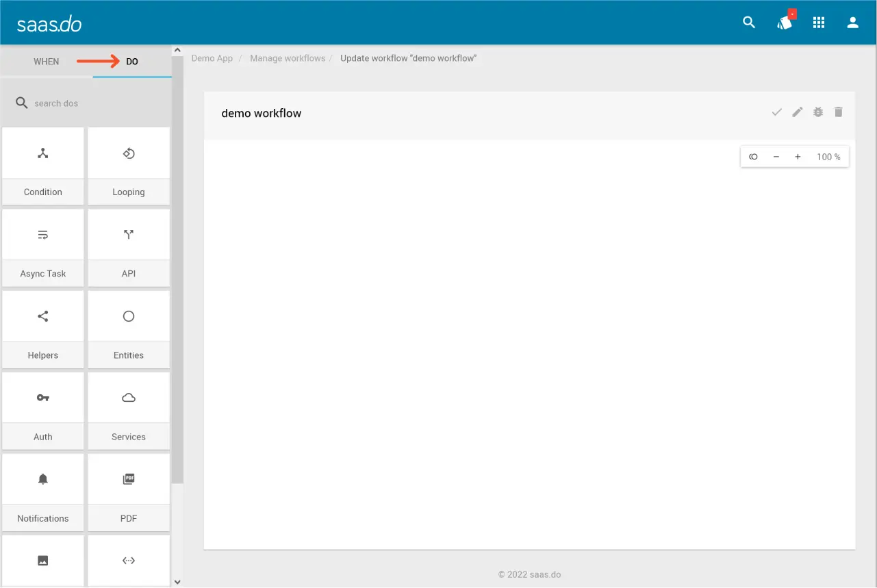877x588 pixels.
Task: Go to Manage workflows breadcrumb
Action: point(288,58)
